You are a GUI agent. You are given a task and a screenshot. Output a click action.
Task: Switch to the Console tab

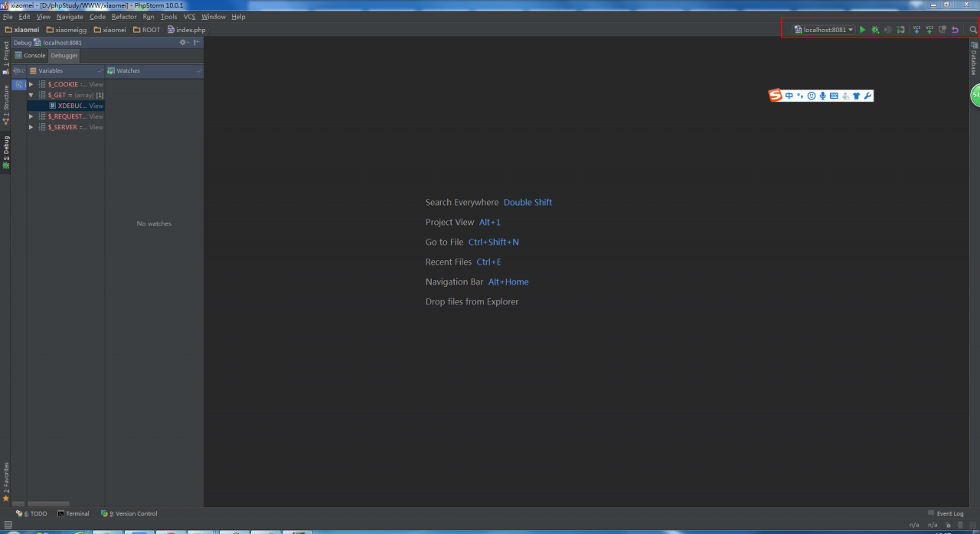click(x=31, y=55)
